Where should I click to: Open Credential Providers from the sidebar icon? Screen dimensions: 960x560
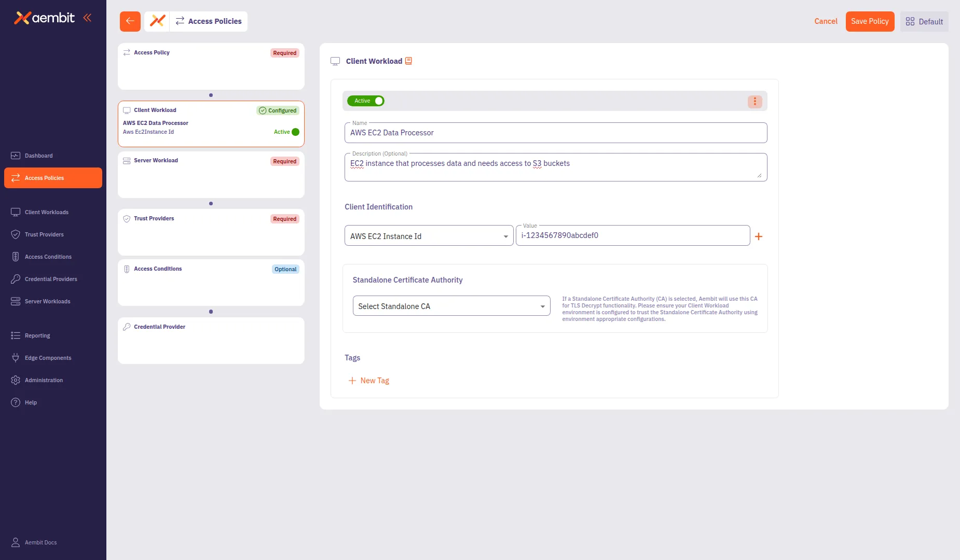15,279
